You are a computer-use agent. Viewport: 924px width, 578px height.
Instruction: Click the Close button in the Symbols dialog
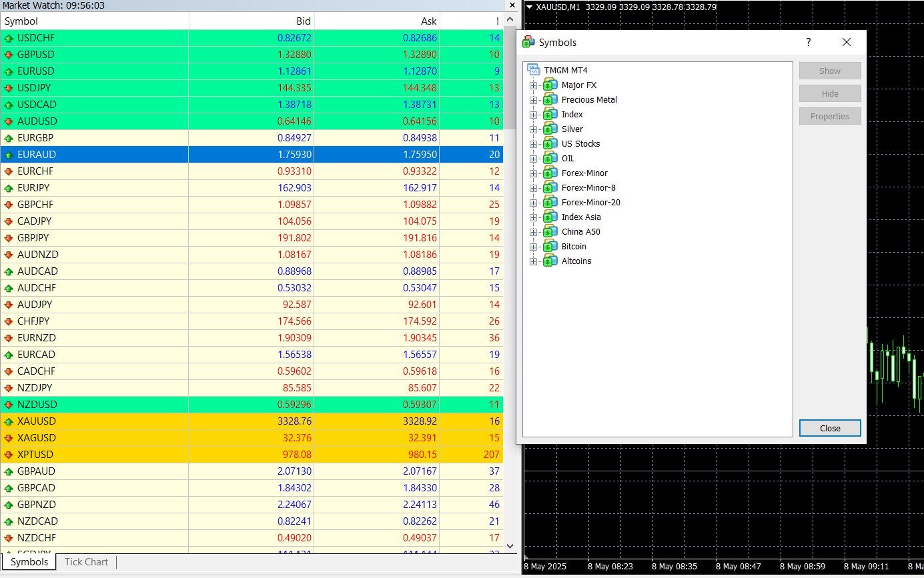coord(829,428)
